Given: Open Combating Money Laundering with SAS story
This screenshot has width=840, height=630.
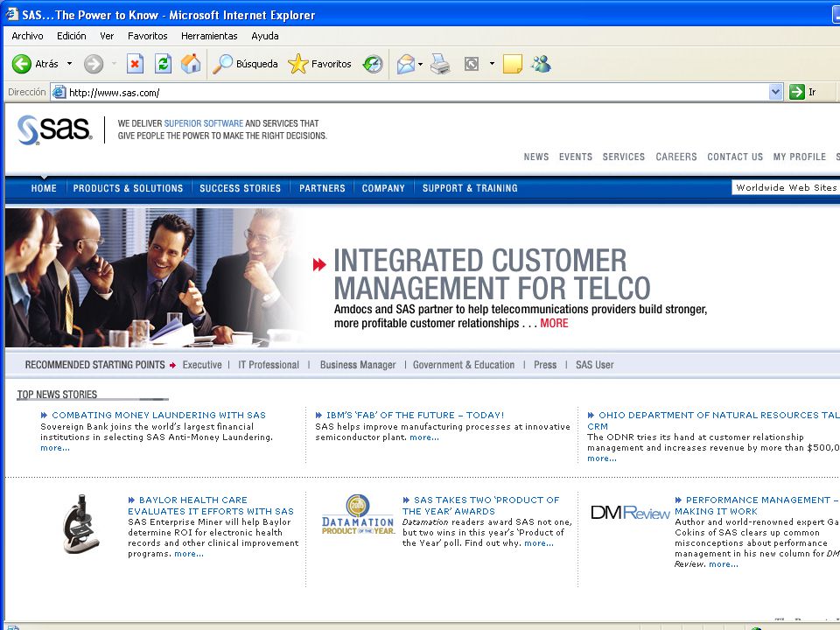Looking at the screenshot, I should click(x=158, y=415).
